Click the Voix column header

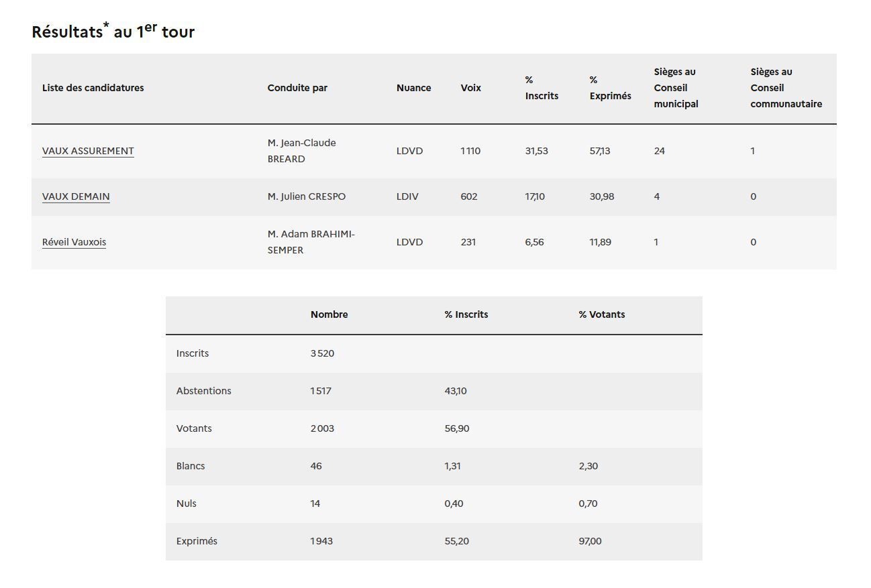[470, 88]
